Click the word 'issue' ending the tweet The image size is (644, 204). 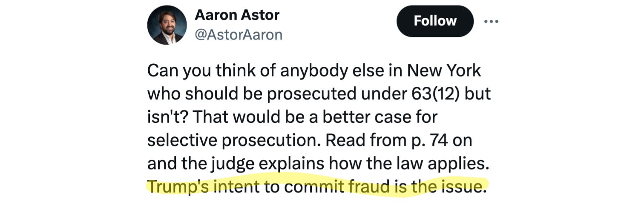click(x=463, y=187)
